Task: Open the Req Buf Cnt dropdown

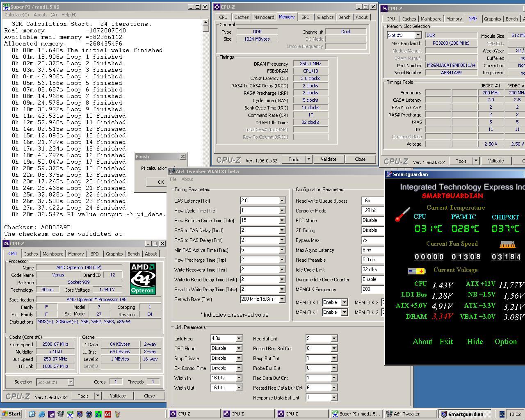Action: [x=333, y=339]
